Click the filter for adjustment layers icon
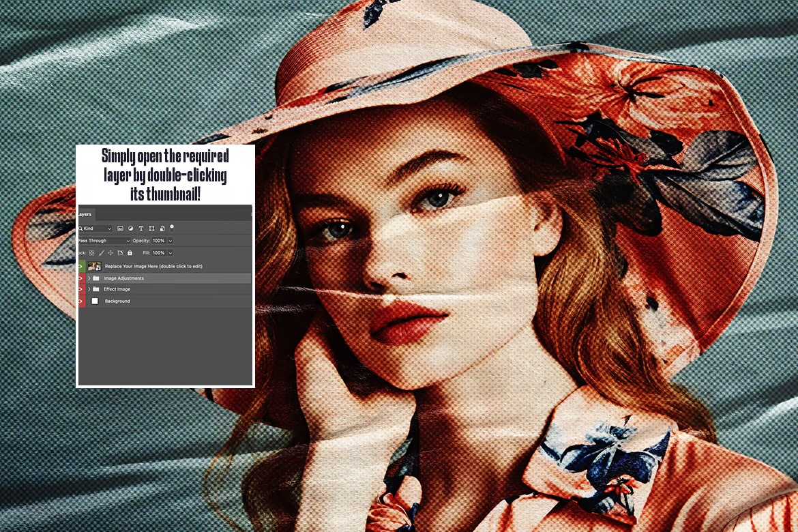Screen dimensions: 798x532 coord(131,228)
